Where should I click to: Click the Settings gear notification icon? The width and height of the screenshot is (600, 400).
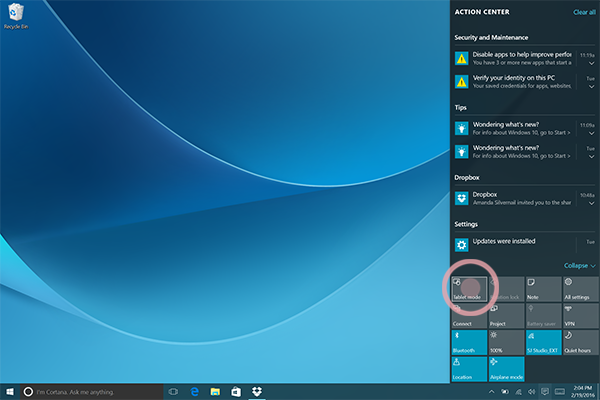(461, 245)
